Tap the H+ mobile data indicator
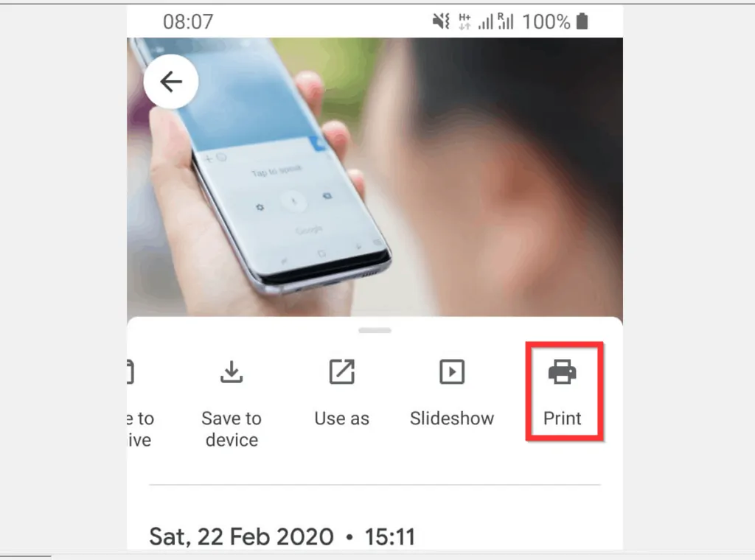 pyautogui.click(x=465, y=21)
